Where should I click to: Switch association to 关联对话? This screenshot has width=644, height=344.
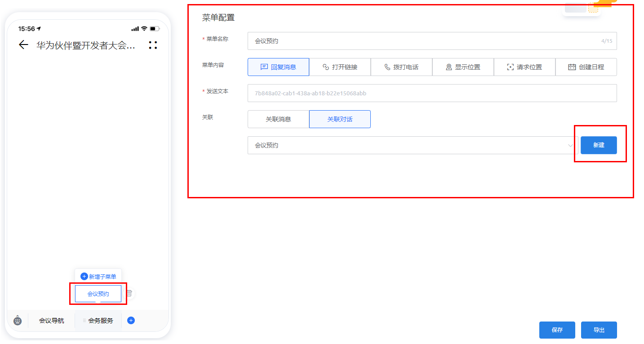340,119
